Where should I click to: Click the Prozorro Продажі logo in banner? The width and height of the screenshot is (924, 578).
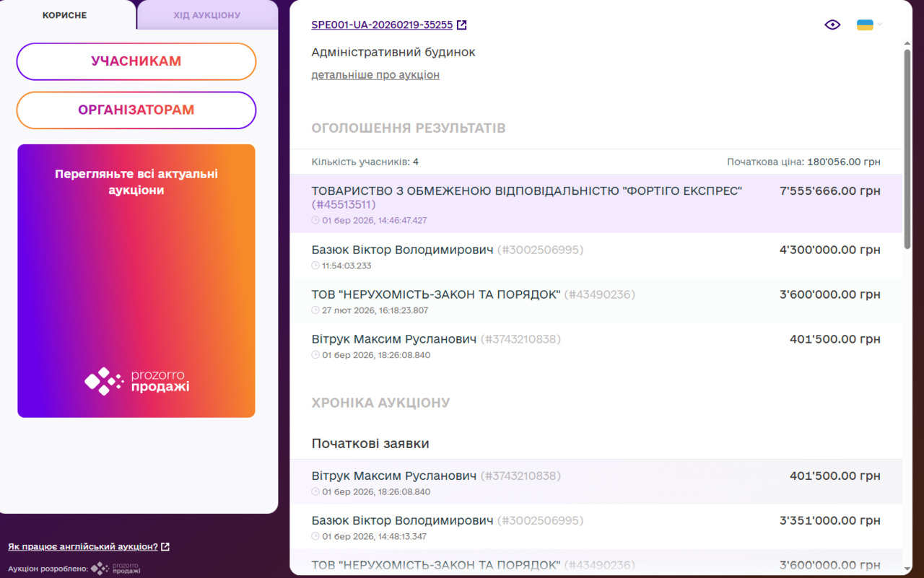point(137,381)
